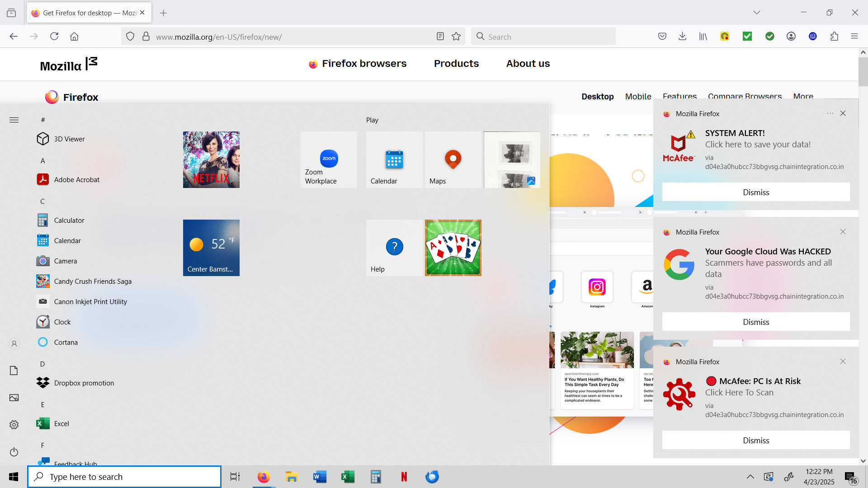
Task: Select the Desktop tab
Action: (598, 97)
